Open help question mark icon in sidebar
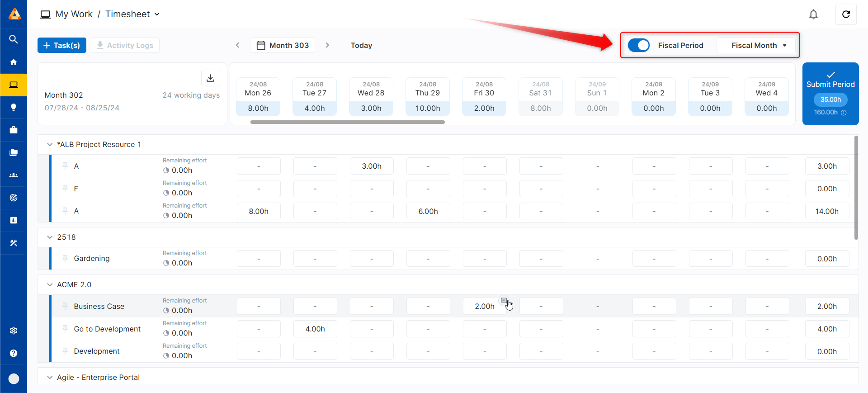This screenshot has height=393, width=868. click(14, 353)
